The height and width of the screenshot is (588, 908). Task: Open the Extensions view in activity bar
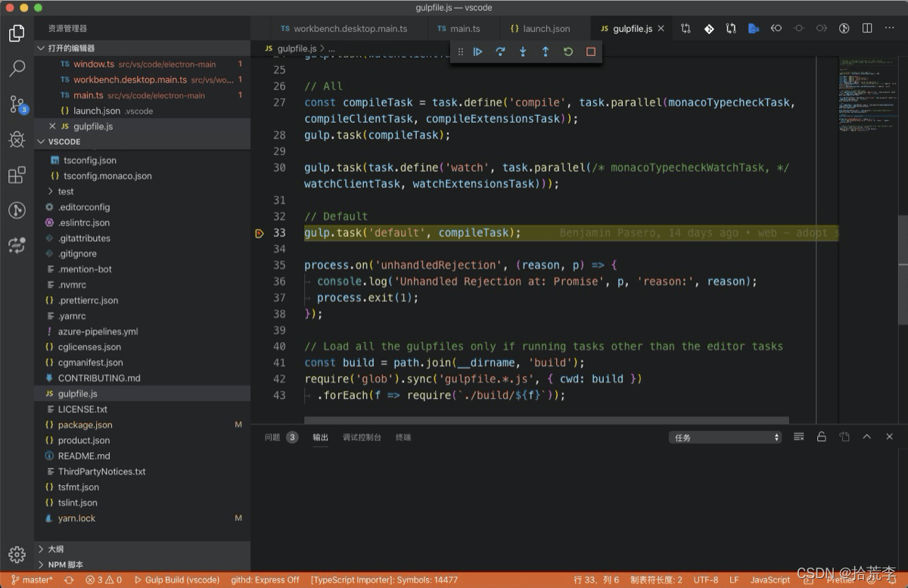click(17, 176)
